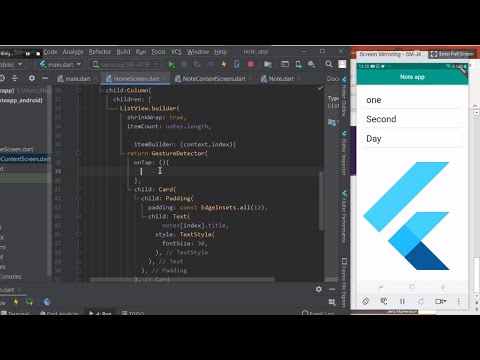Open the Event Log
Screen dimensions: 480x360
coord(318,313)
